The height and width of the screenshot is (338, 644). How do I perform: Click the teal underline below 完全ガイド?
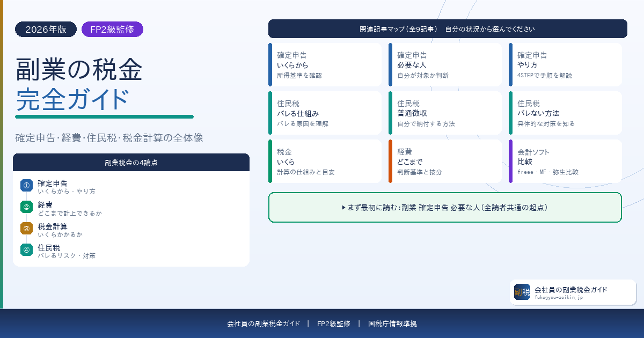pos(104,116)
